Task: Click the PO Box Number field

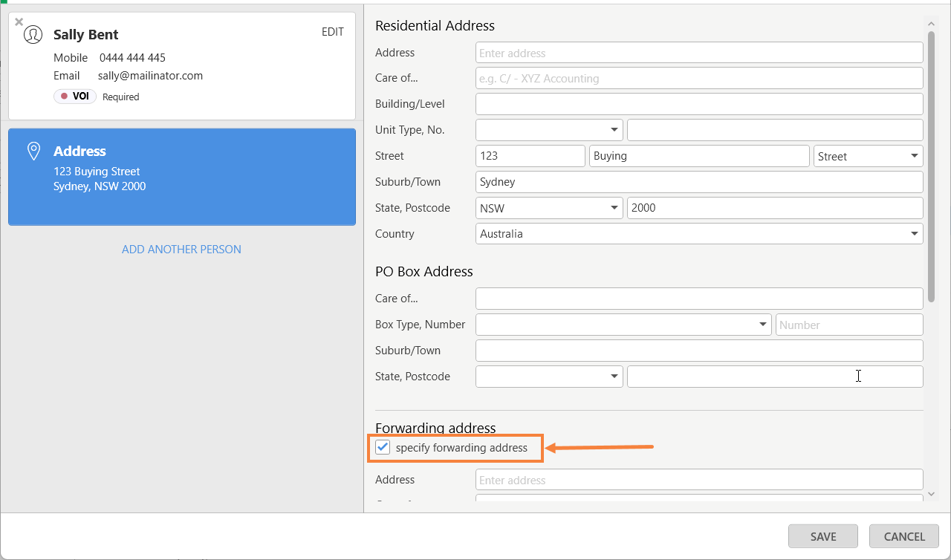Action: 849,325
